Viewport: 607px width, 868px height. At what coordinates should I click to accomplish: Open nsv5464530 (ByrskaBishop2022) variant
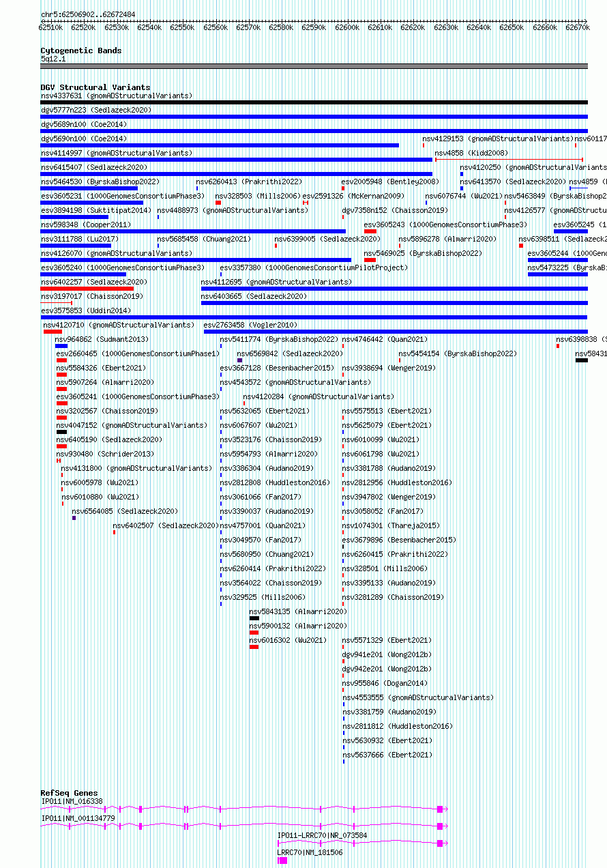pos(100,182)
